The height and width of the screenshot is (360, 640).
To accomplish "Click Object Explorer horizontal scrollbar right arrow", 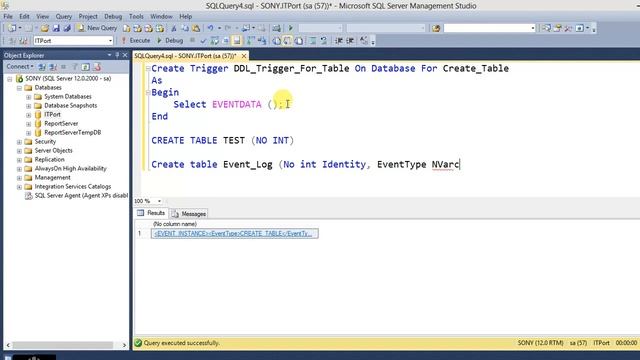I will pyautogui.click(x=124, y=345).
